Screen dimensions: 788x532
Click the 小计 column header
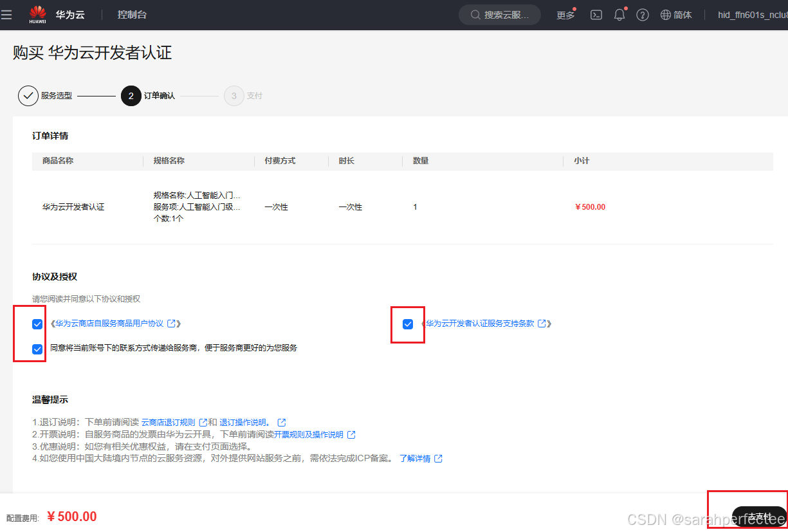pyautogui.click(x=582, y=161)
